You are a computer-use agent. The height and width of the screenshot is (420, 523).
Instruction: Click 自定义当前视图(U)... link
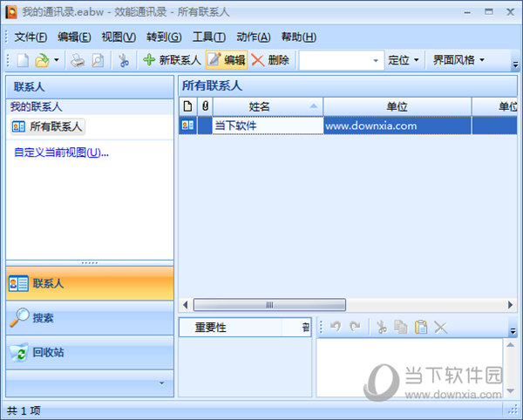(61, 152)
